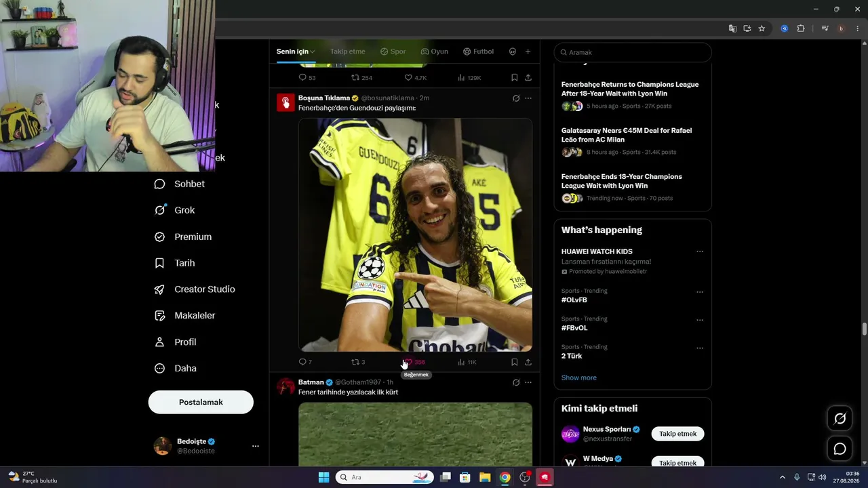868x488 pixels.
Task: Show hidden system tray icons
Action: 782,477
